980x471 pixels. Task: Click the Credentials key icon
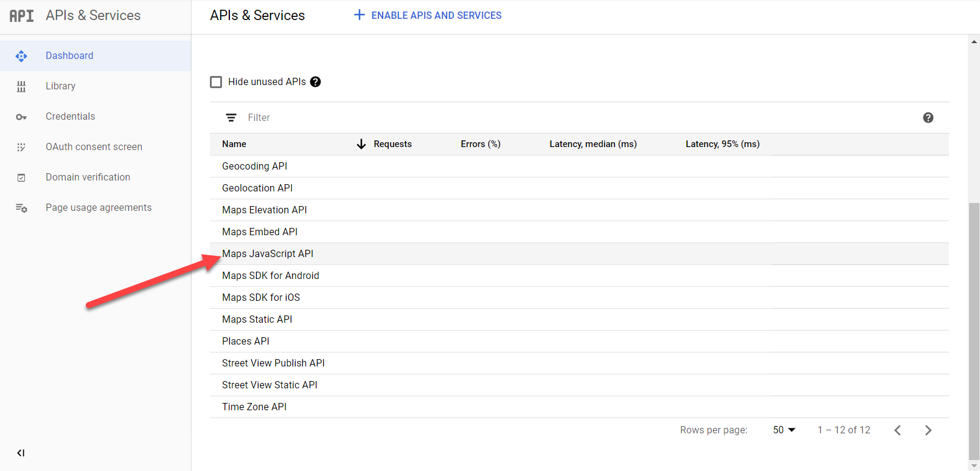pos(21,117)
